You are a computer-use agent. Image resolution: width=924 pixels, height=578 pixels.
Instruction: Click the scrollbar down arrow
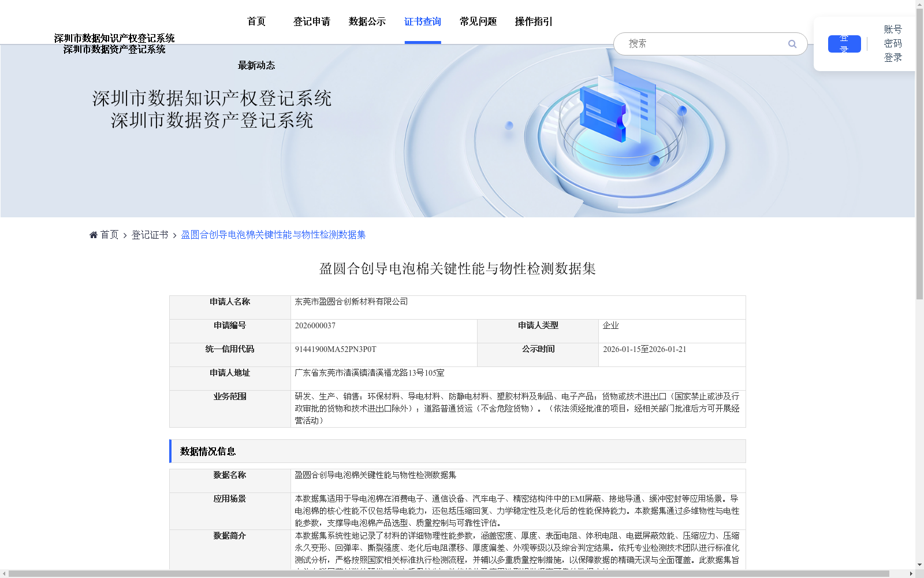point(919,565)
